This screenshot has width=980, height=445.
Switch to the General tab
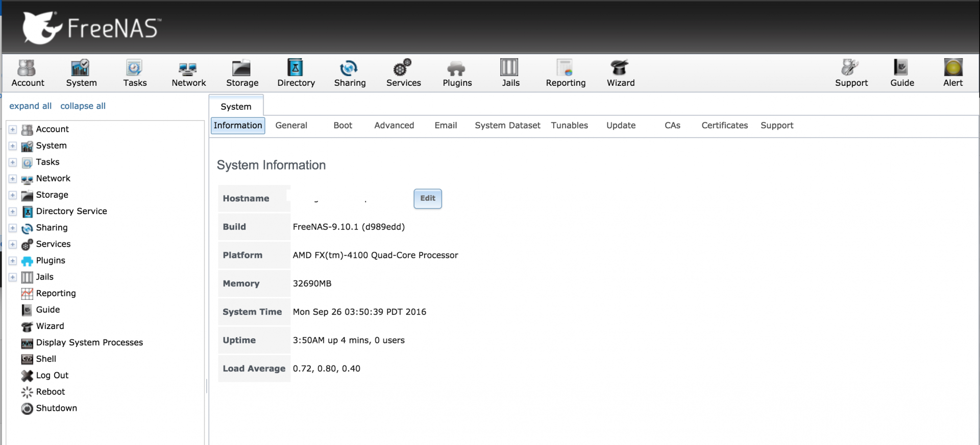tap(291, 126)
